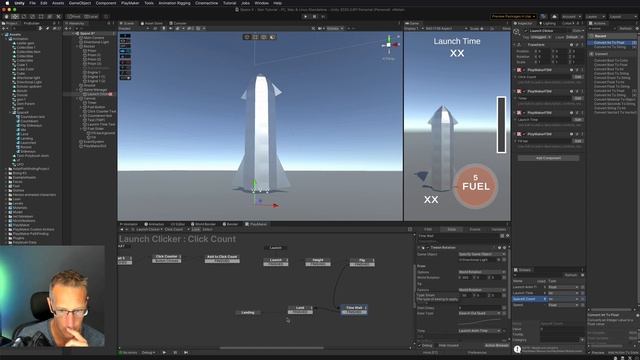Open the Layout dropdown
Viewport: 640px width, 360px height.
point(622,17)
